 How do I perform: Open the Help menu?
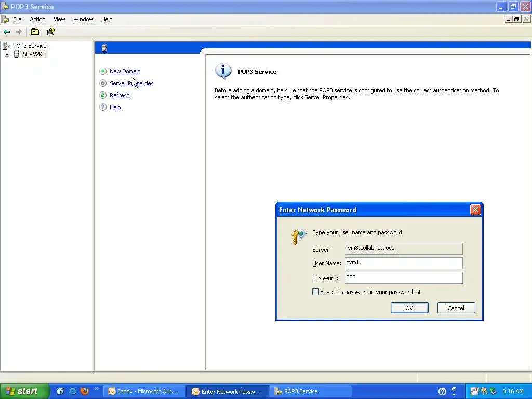coord(107,19)
